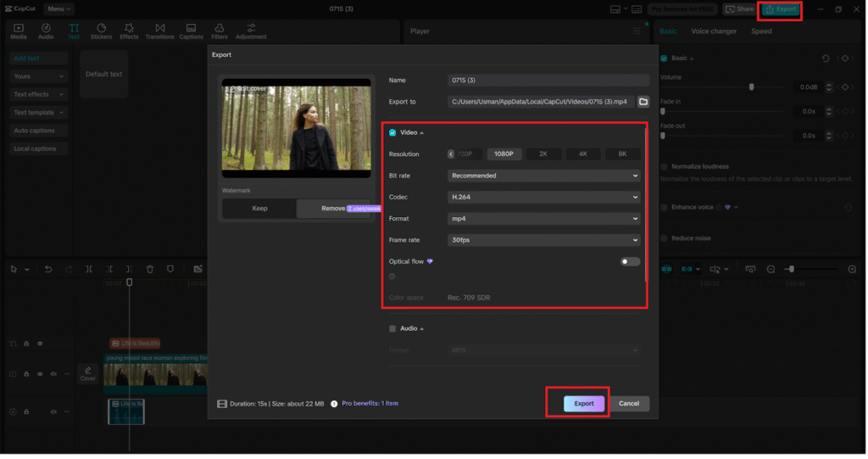Click the Volume slider handle
This screenshot has width=868, height=459.
point(752,87)
